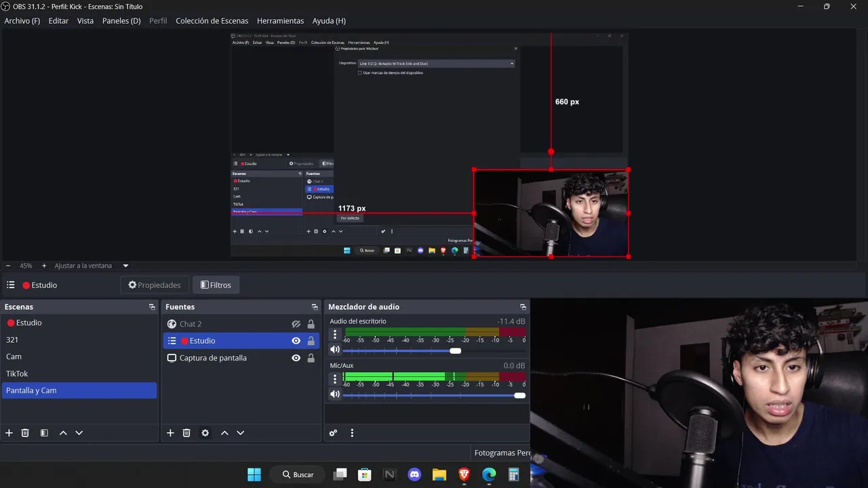Viewport: 868px width, 488px height.
Task: Mute Mic/Aux speaker icon
Action: pyautogui.click(x=335, y=394)
